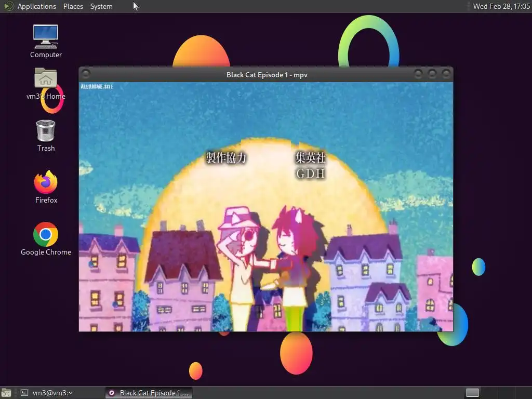Click the mpv video playback area
532x399 pixels.
tap(266, 207)
